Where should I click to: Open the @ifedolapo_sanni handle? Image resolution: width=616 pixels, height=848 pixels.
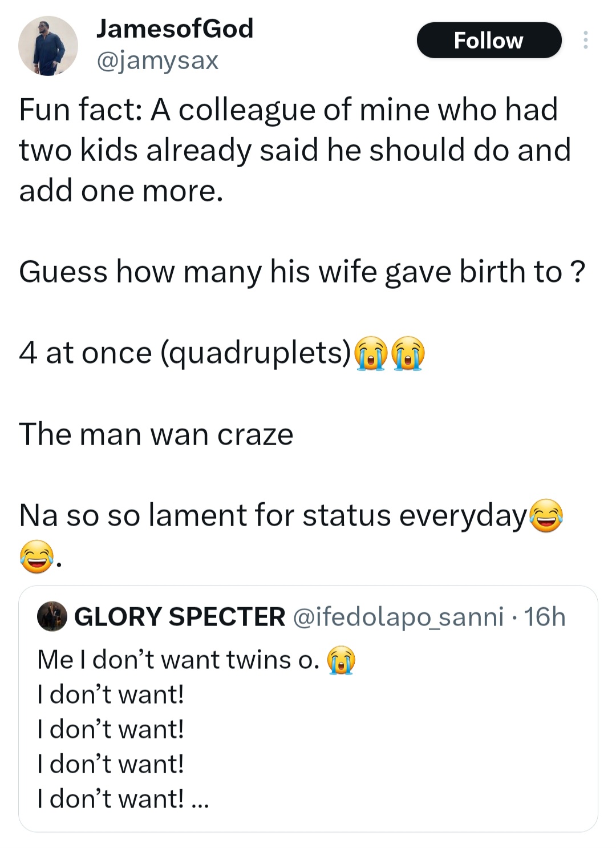click(398, 617)
